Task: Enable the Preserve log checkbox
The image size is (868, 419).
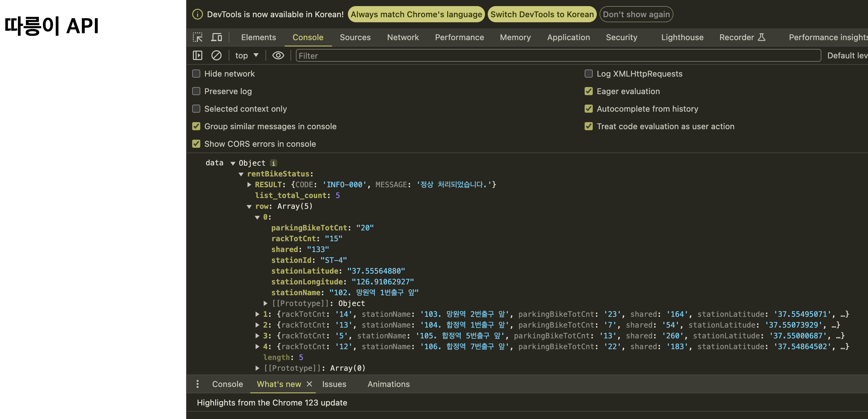Action: pos(196,91)
